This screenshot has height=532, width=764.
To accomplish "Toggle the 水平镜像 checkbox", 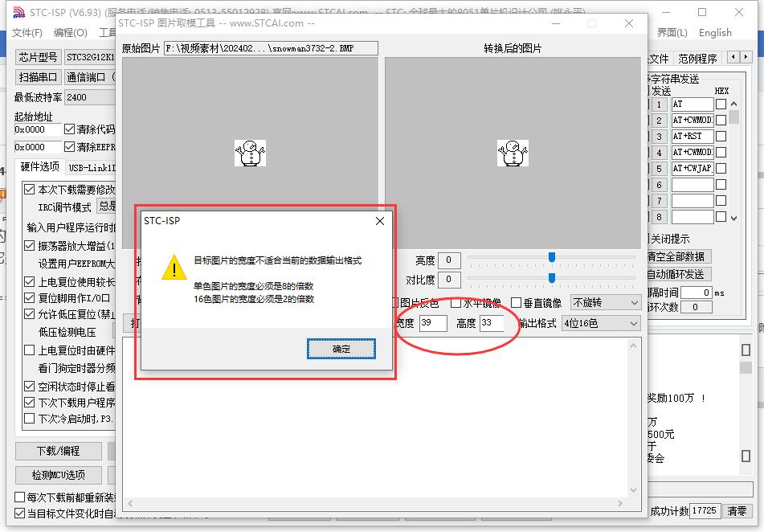I will (456, 303).
